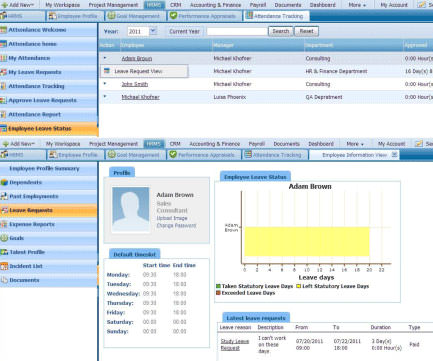This screenshot has height=361, width=433.
Task: Click the Goal Management tab icon in lower window
Action: coord(111,155)
